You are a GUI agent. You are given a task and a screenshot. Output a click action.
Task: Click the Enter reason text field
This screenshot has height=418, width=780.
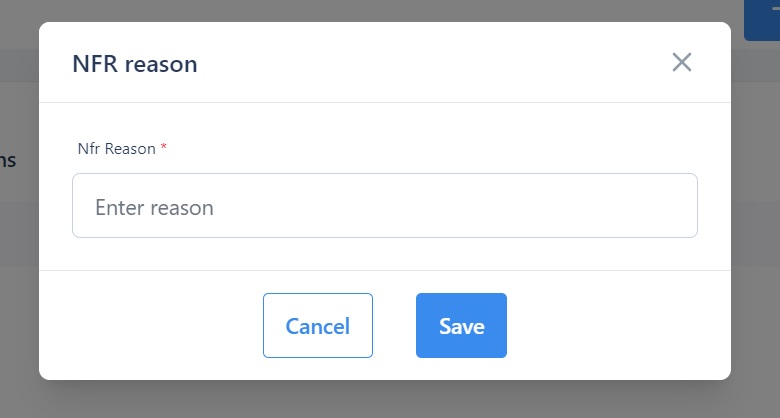pyautogui.click(x=384, y=206)
